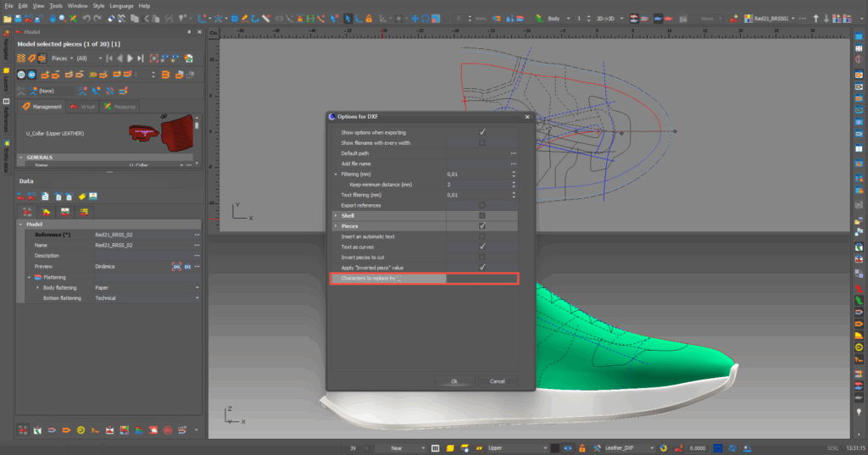Open the Tools menu
Screen dimensions: 868x455
click(x=55, y=6)
